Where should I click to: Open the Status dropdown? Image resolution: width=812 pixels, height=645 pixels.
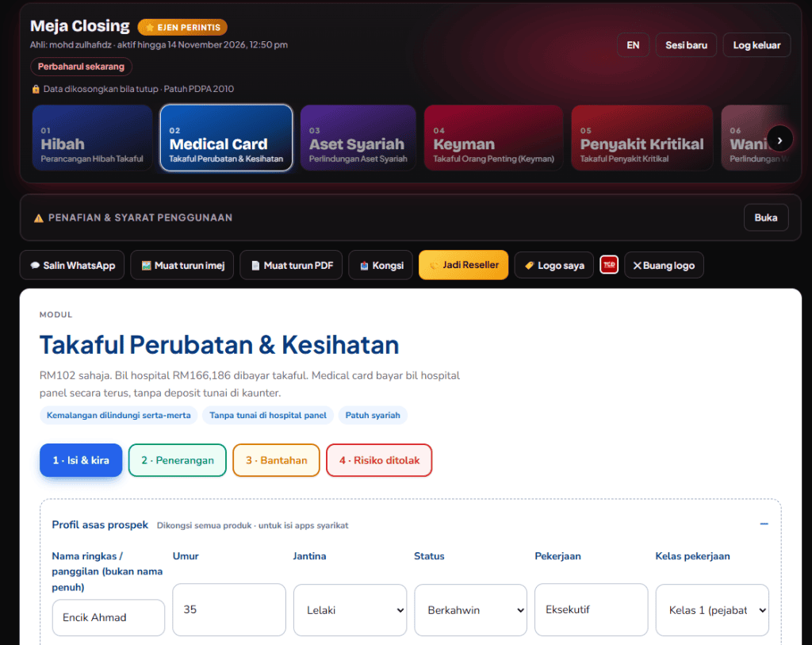pos(471,610)
